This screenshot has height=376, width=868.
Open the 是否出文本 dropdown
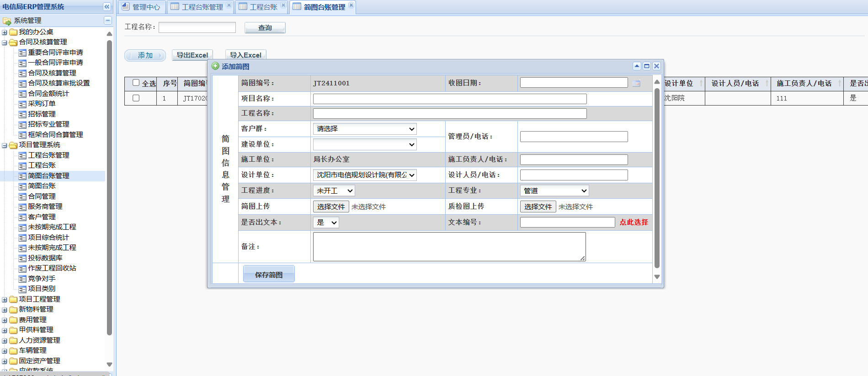326,222
